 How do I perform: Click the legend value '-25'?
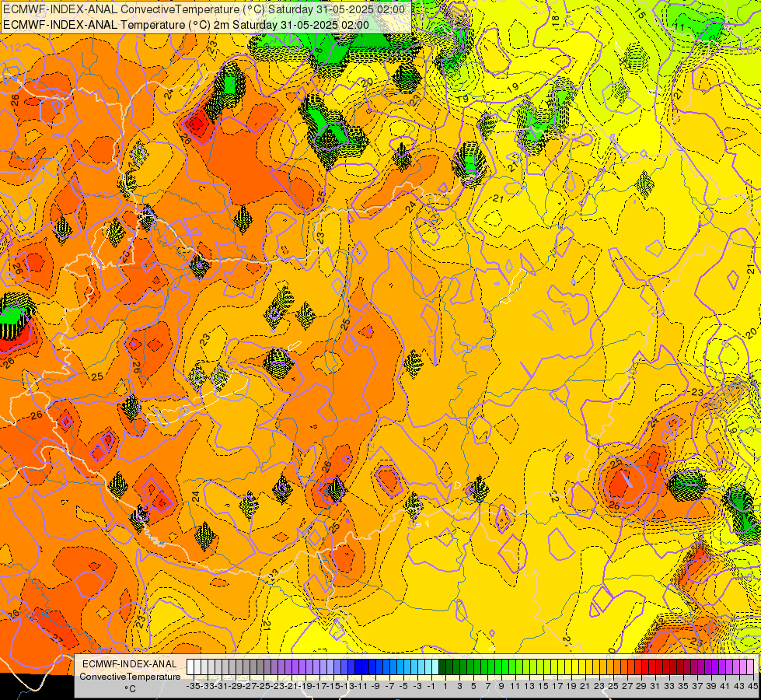point(263,686)
